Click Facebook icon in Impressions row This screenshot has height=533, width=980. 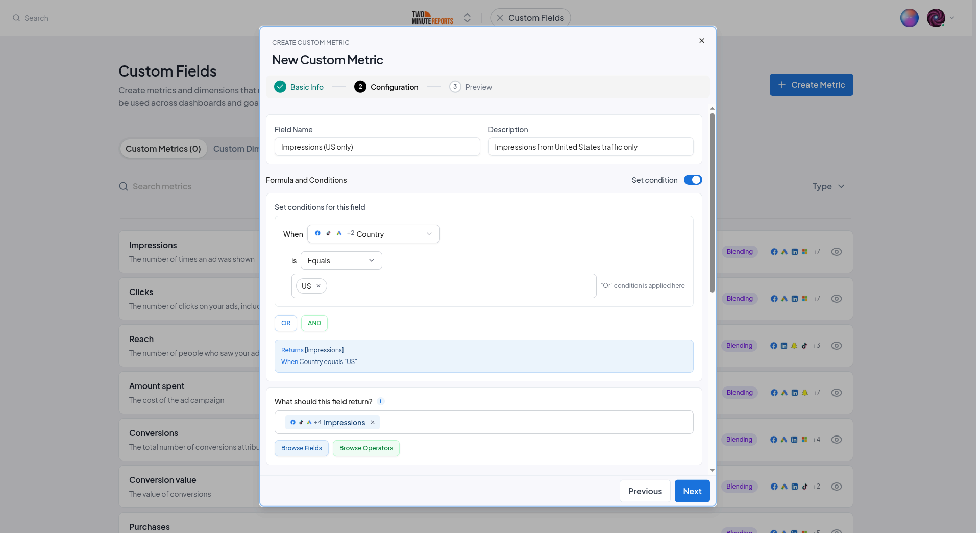[774, 252]
